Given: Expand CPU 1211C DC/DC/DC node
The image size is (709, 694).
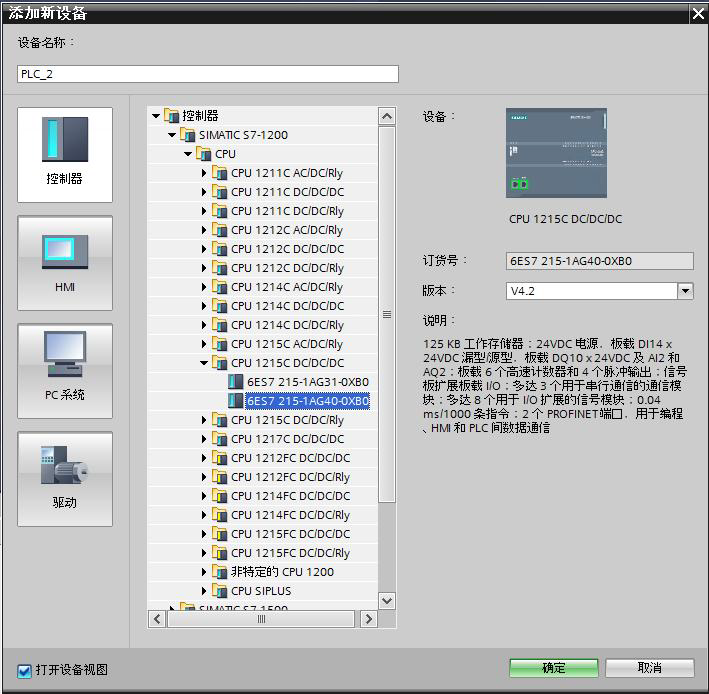Looking at the screenshot, I should (204, 192).
